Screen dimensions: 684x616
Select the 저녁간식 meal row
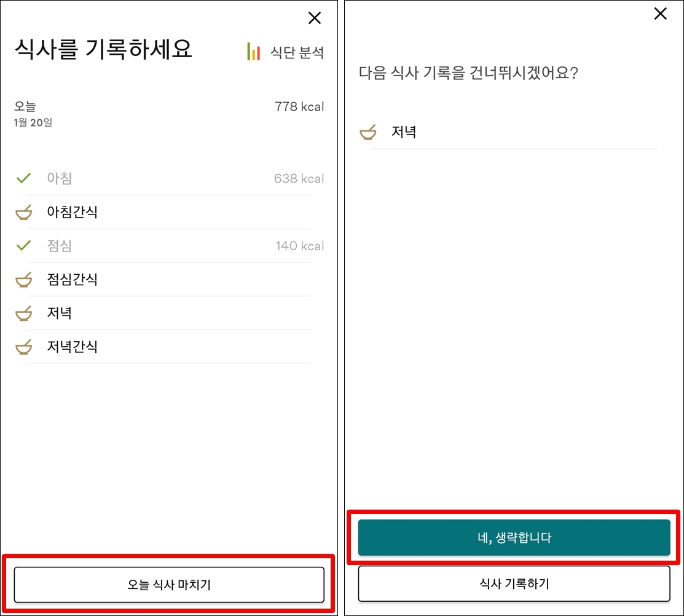(x=73, y=347)
